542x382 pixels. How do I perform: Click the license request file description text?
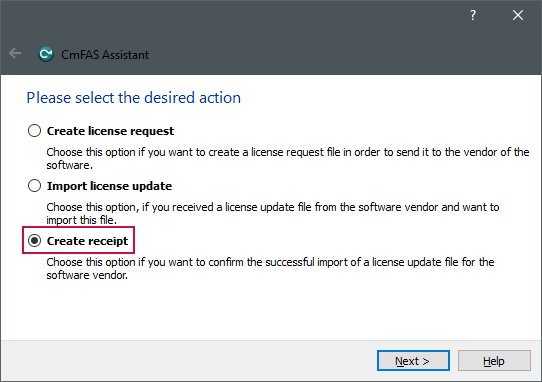[x=288, y=158]
